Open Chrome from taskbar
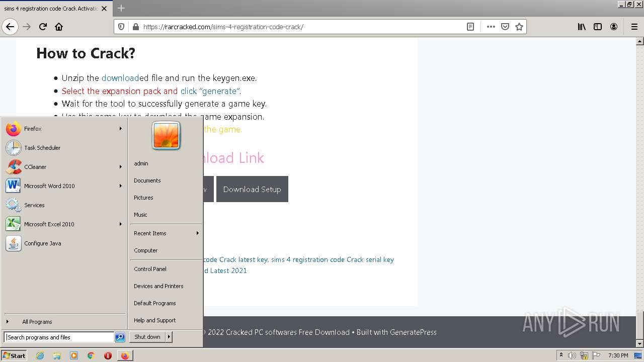Viewport: 644px width, 362px height. pos(91,355)
